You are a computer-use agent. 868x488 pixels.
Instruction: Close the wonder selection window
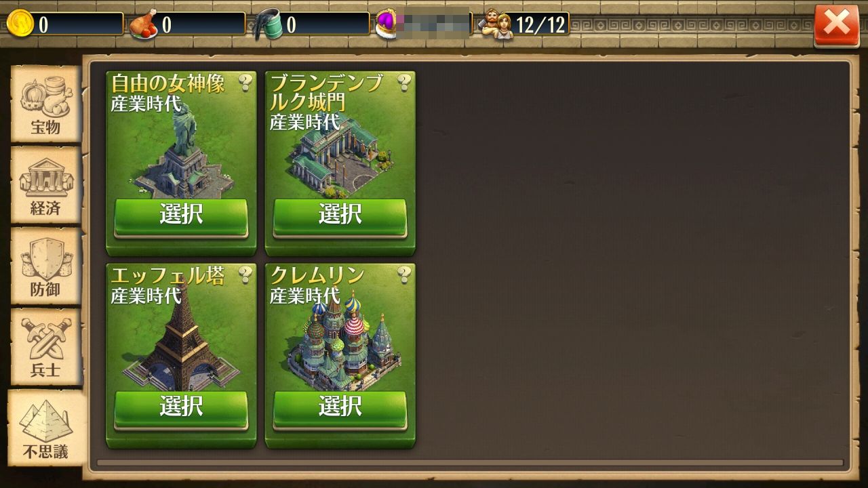837,26
